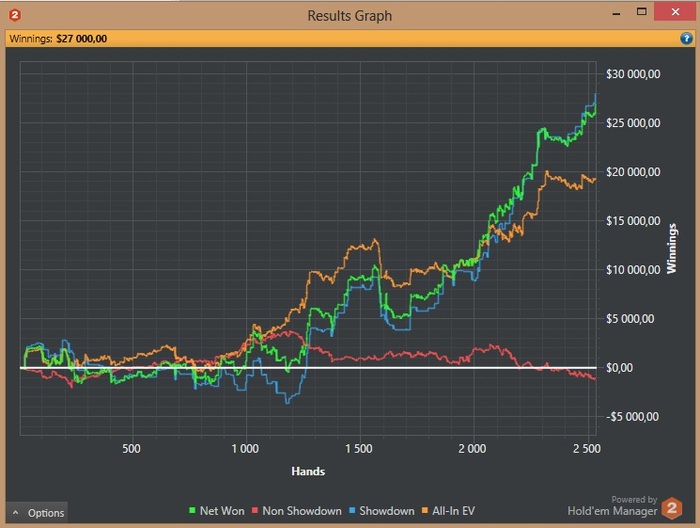This screenshot has height=528, width=700.
Task: Toggle the Non Showdown legend entry
Action: coord(296,511)
